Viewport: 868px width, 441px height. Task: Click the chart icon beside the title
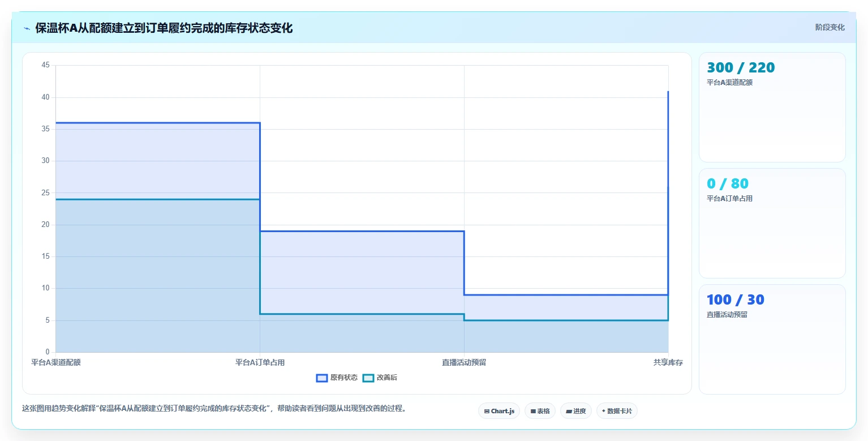point(27,28)
